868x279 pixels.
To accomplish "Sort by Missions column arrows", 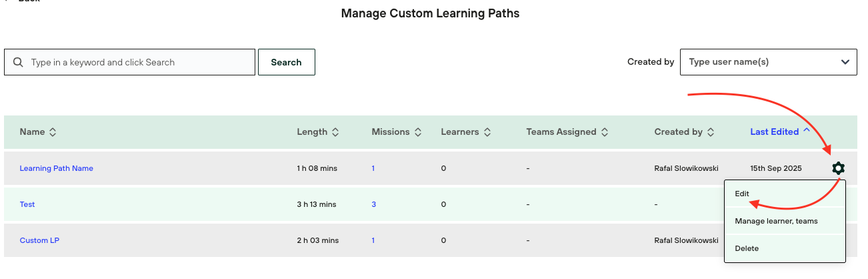I will (418, 132).
